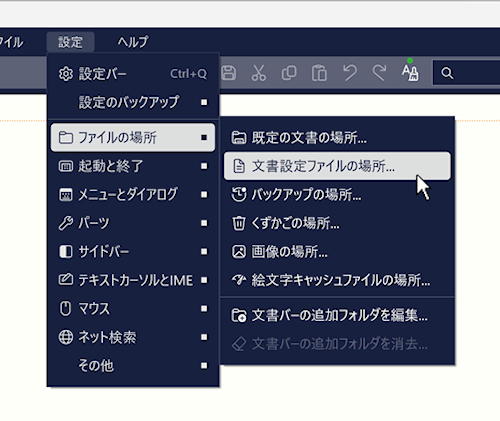This screenshot has height=421, width=500.
Task: Expand the メニューとダイアログ submenu
Action: point(133,194)
